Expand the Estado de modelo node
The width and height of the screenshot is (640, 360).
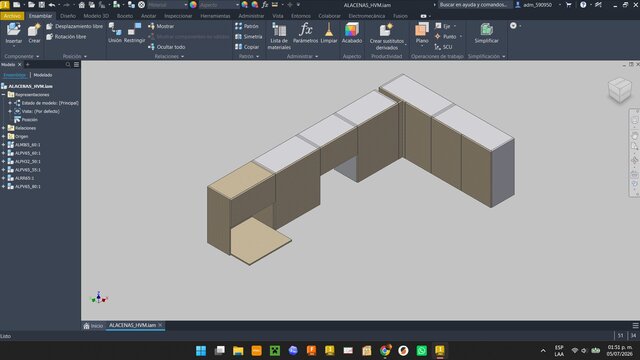tap(10, 103)
